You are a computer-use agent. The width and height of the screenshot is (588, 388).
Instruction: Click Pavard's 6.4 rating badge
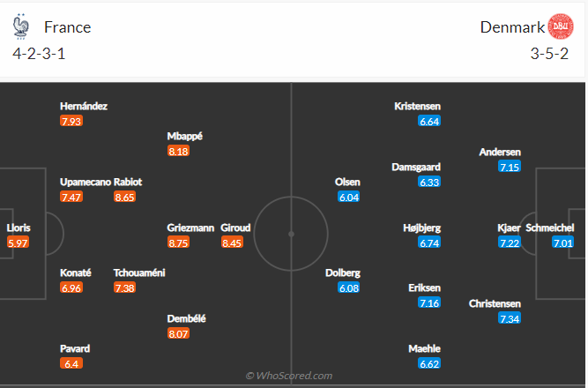click(70, 363)
